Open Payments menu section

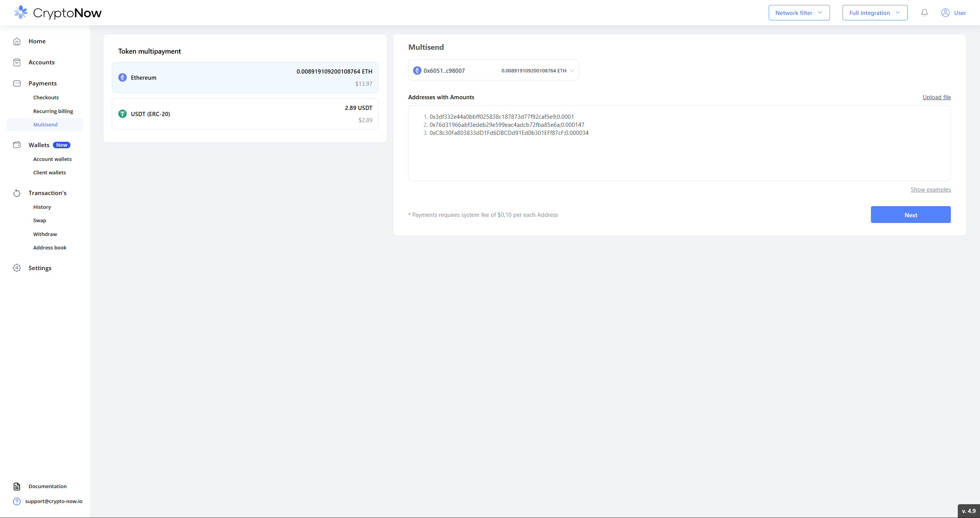(42, 84)
